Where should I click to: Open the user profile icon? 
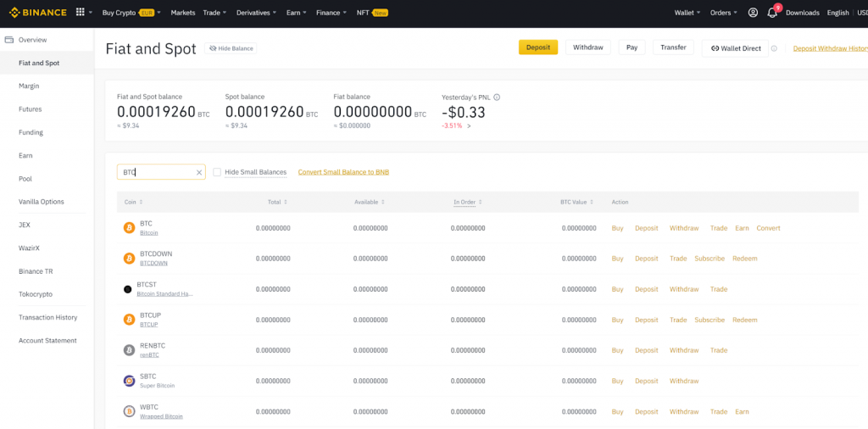click(753, 13)
